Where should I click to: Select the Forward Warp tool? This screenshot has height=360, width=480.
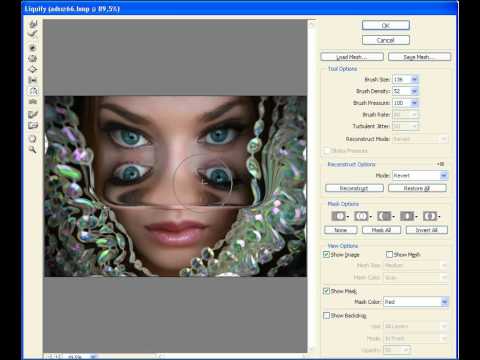coord(33,24)
